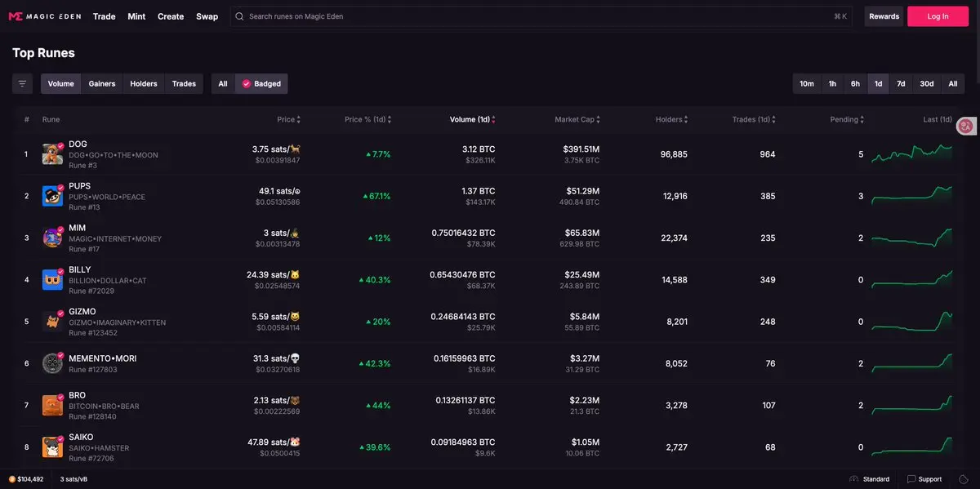Sort table by Price % (1d) column
This screenshot has height=489, width=980.
click(367, 119)
